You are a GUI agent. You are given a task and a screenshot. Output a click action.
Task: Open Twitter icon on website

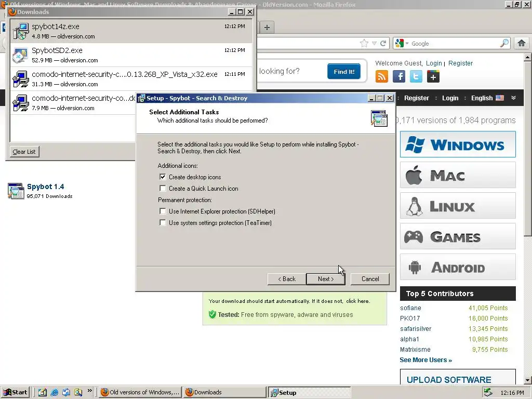pyautogui.click(x=416, y=77)
